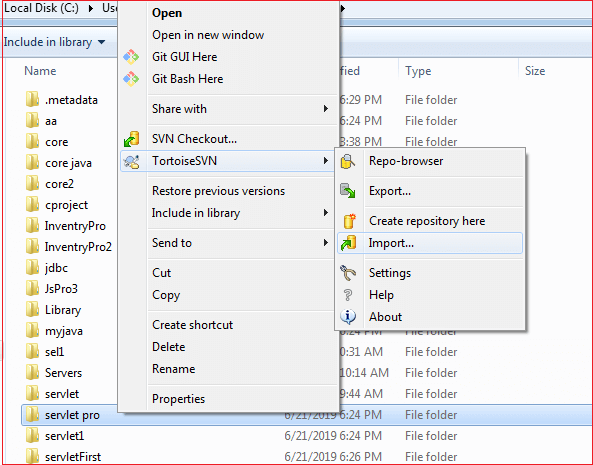The width and height of the screenshot is (593, 465).
Task: Click the servletFirst folder icon
Action: 32,456
